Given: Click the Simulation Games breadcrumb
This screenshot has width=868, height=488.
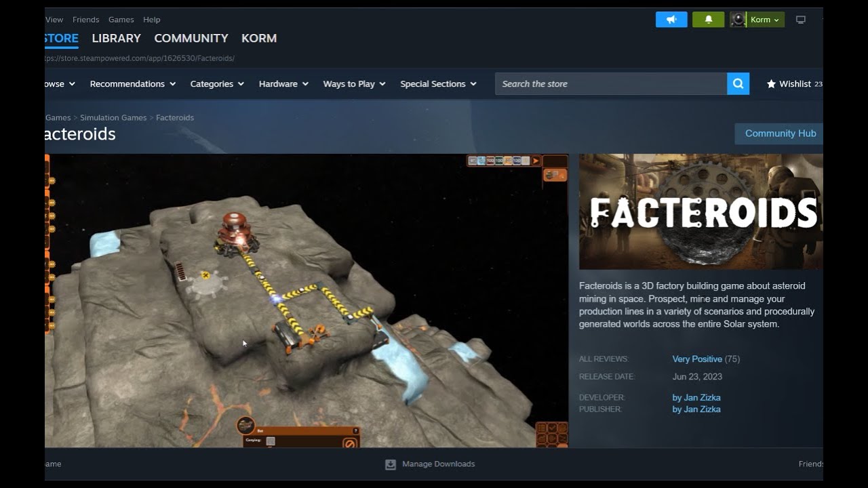Looking at the screenshot, I should point(113,118).
